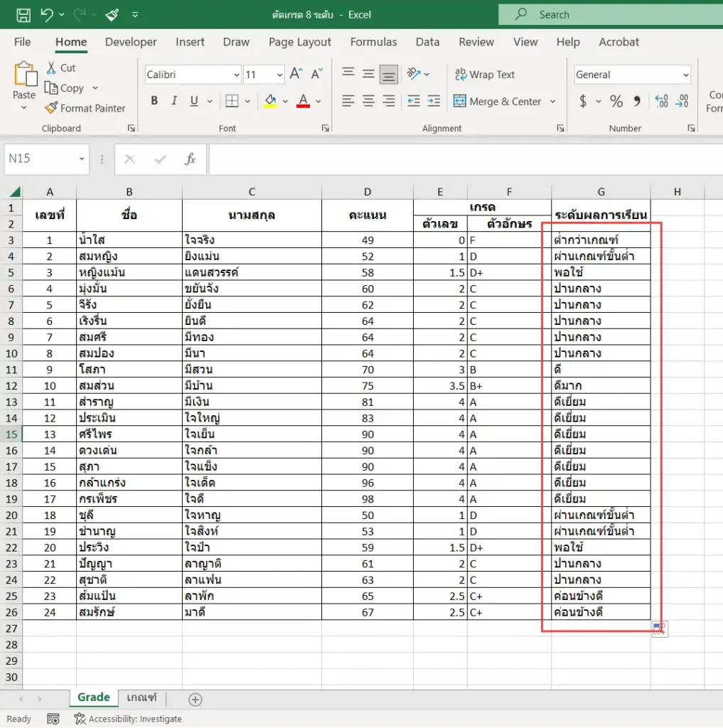Image resolution: width=723 pixels, height=728 pixels.
Task: Expand the underline style dropdown arrow
Action: pos(210,101)
